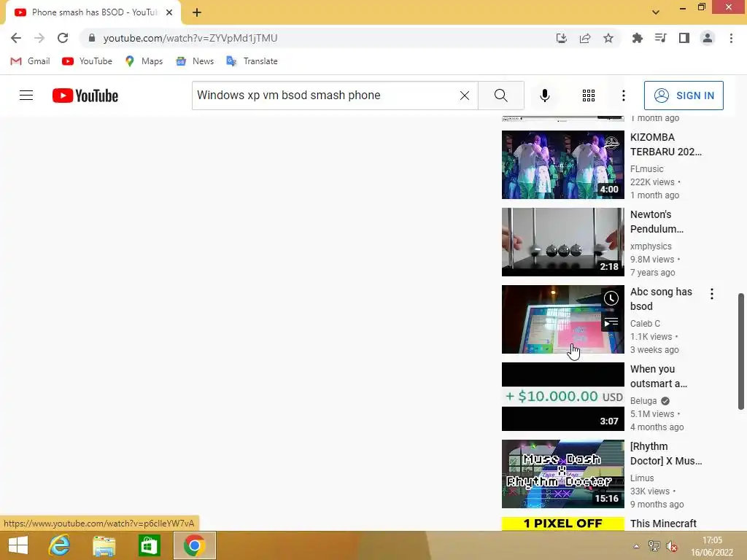Show hidden tray icons arrow
This screenshot has height=560, width=747.
636,546
